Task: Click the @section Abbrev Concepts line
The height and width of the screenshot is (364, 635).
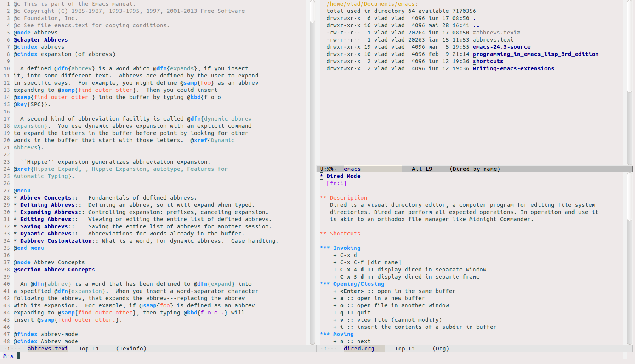Action: click(x=54, y=270)
